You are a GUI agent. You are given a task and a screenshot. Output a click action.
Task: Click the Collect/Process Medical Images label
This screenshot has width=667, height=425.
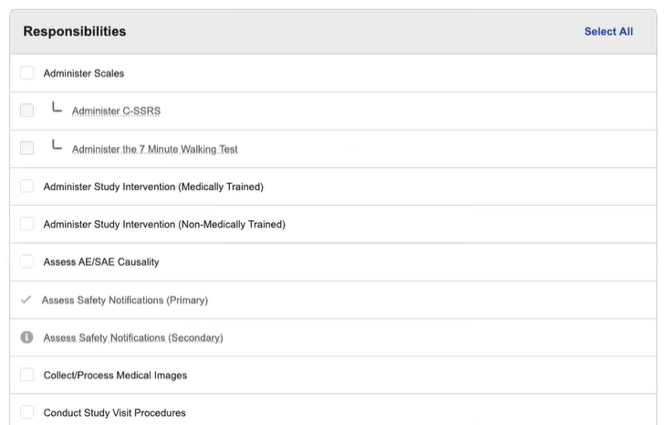[x=115, y=375]
